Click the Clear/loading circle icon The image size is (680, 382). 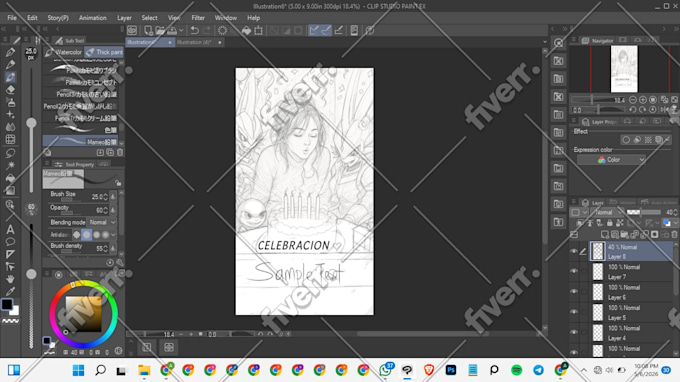(x=222, y=30)
